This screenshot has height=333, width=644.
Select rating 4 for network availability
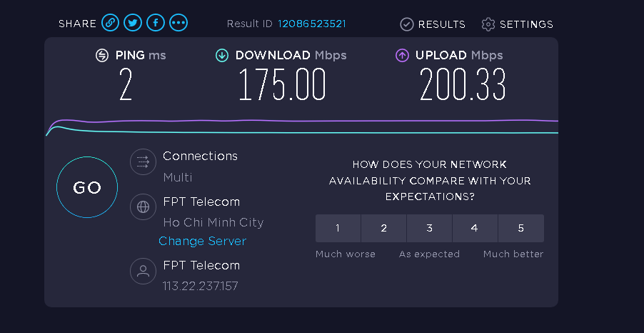click(475, 228)
